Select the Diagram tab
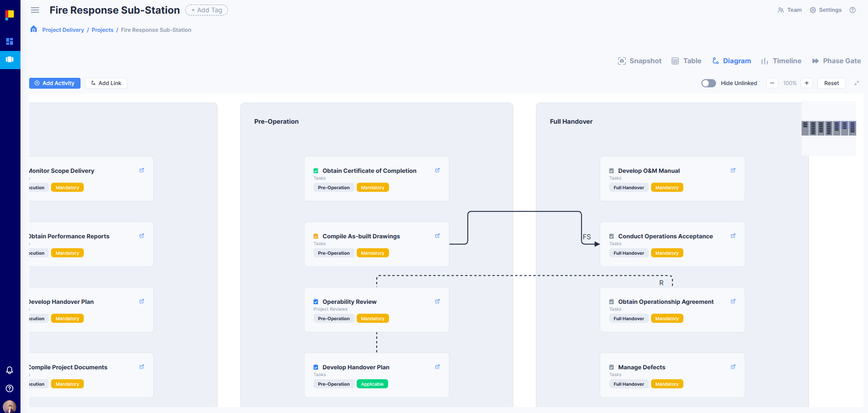 [732, 60]
